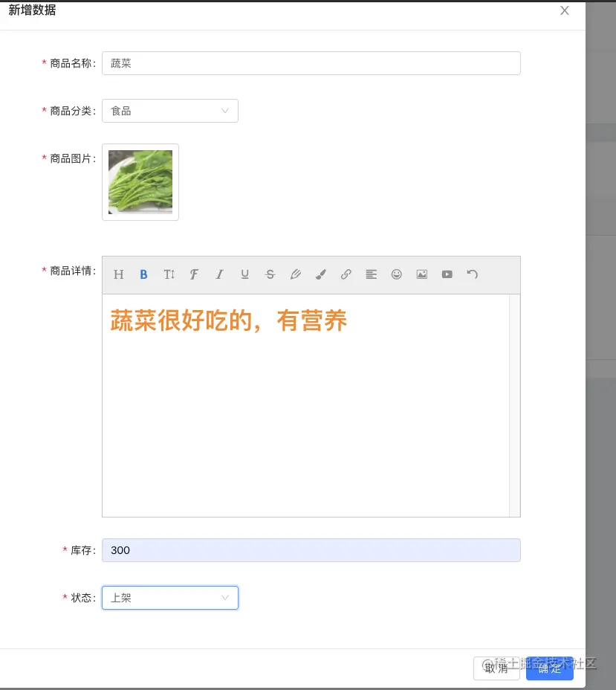
Task: Click the 确定 button
Action: point(550,668)
